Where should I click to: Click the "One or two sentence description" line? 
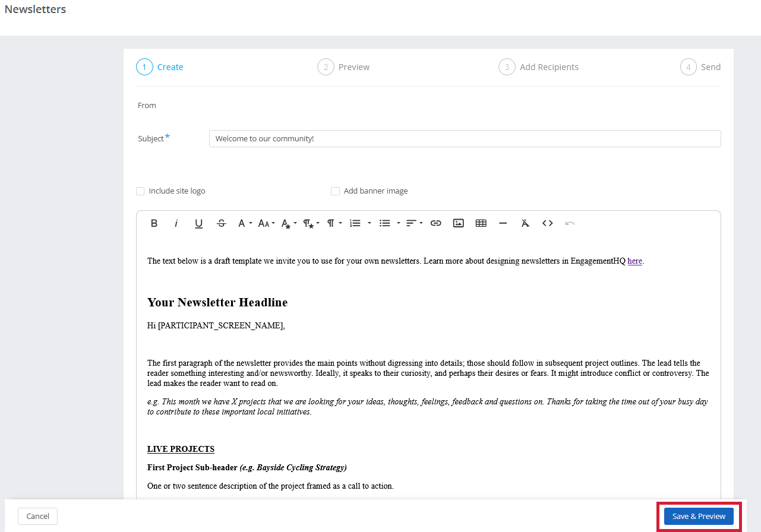270,486
